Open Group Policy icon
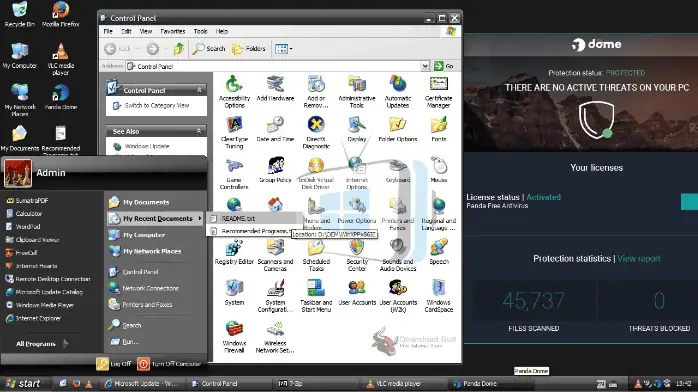This screenshot has height=392, width=698. tap(275, 170)
